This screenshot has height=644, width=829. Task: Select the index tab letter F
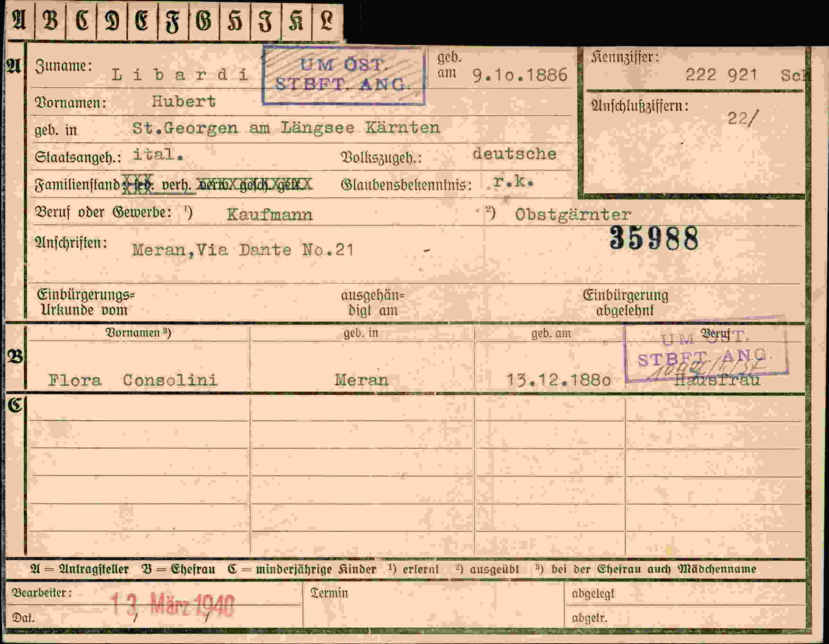click(x=173, y=21)
